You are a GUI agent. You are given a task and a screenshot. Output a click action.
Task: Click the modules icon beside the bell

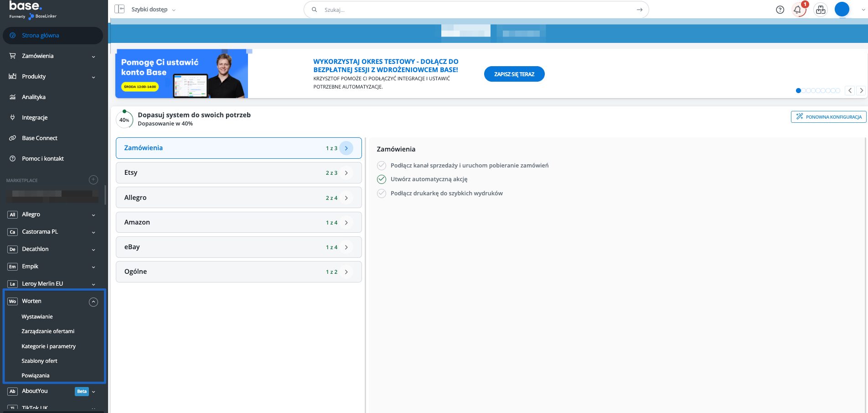821,10
